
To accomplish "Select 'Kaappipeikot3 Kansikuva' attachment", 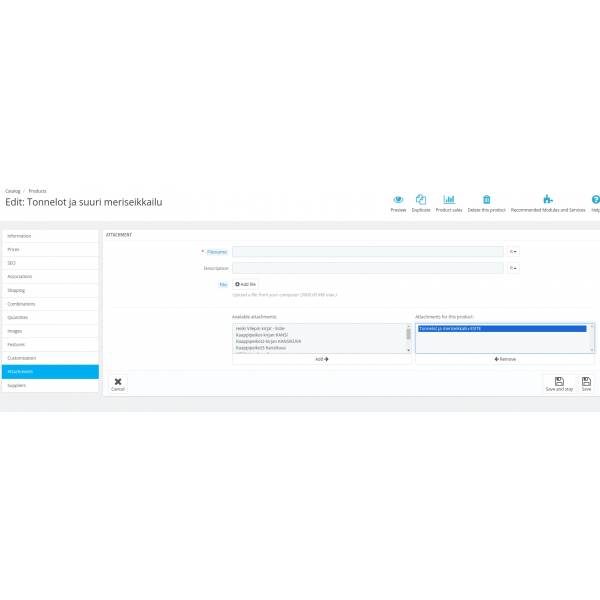I will click(261, 348).
